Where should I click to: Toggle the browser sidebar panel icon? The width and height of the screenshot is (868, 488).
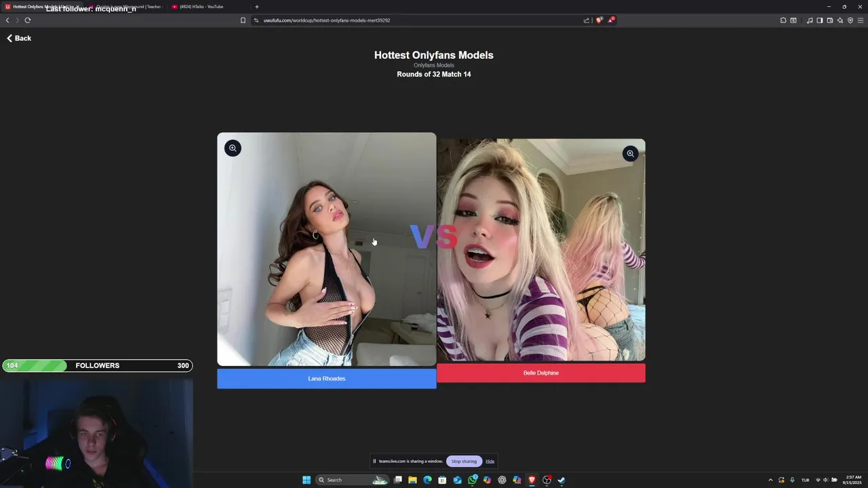[x=820, y=20]
